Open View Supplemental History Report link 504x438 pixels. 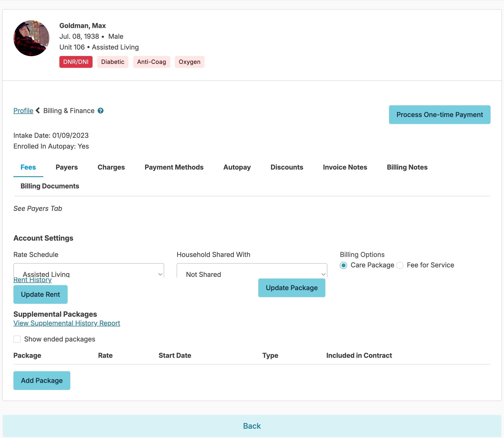pos(67,323)
